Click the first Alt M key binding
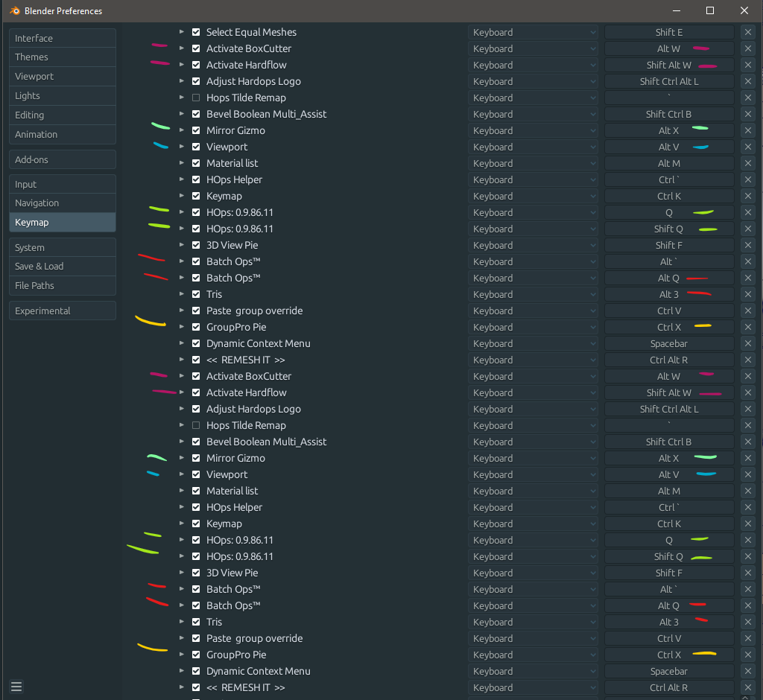 click(669, 163)
